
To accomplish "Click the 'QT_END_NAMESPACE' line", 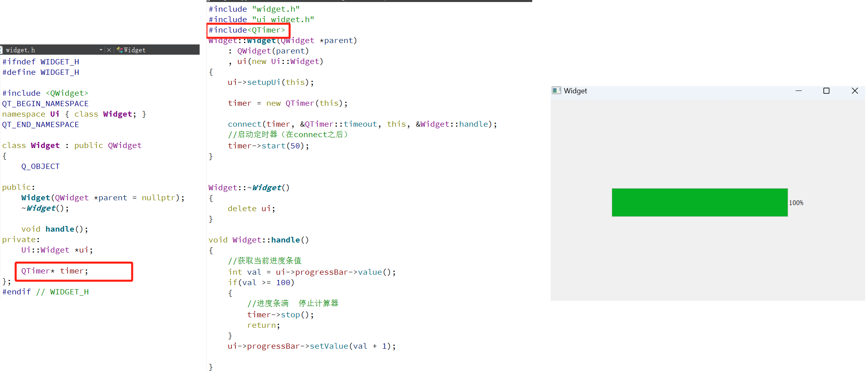I will (40, 124).
